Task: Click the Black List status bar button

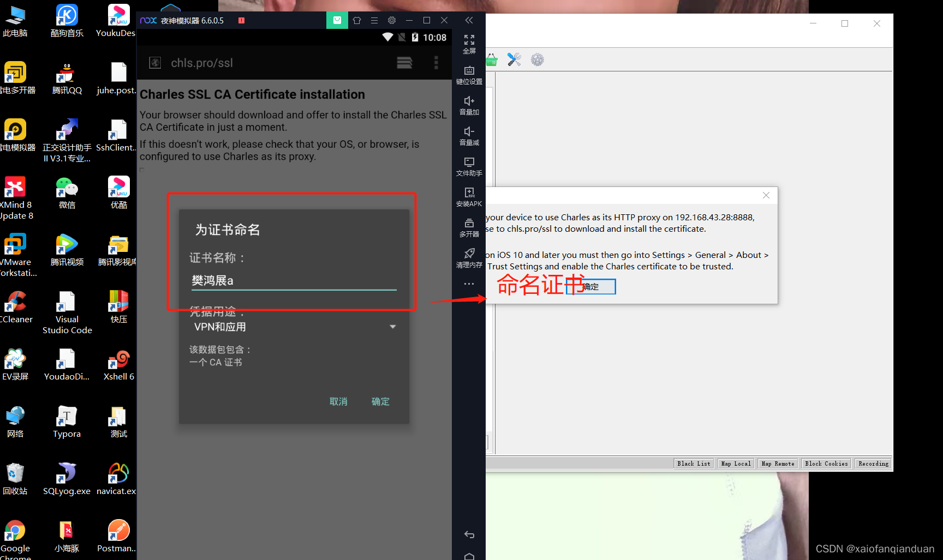Action: (694, 463)
